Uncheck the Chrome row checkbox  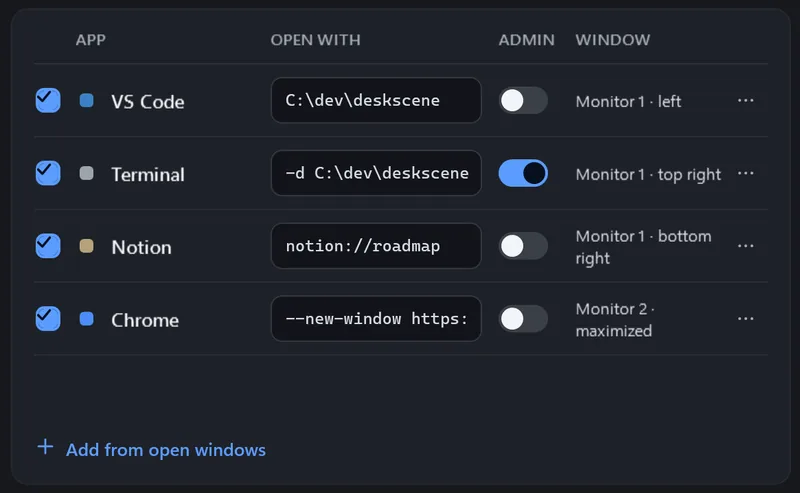point(48,318)
